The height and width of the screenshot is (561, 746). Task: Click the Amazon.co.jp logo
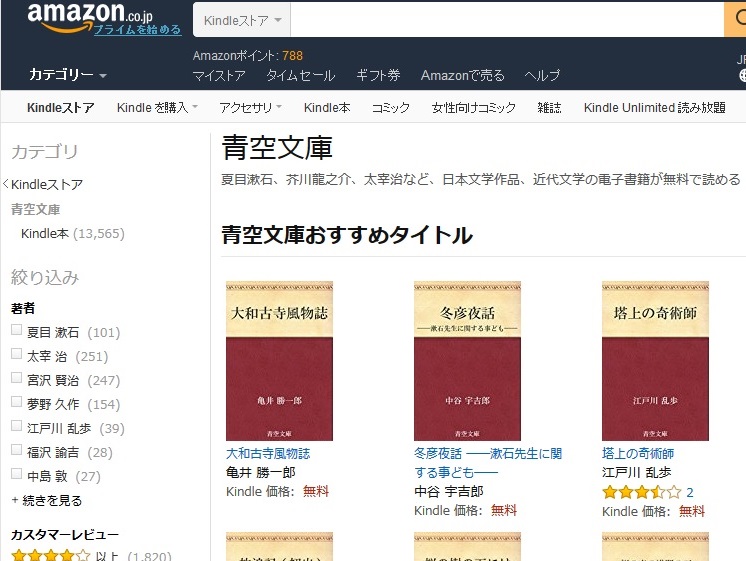90,17
